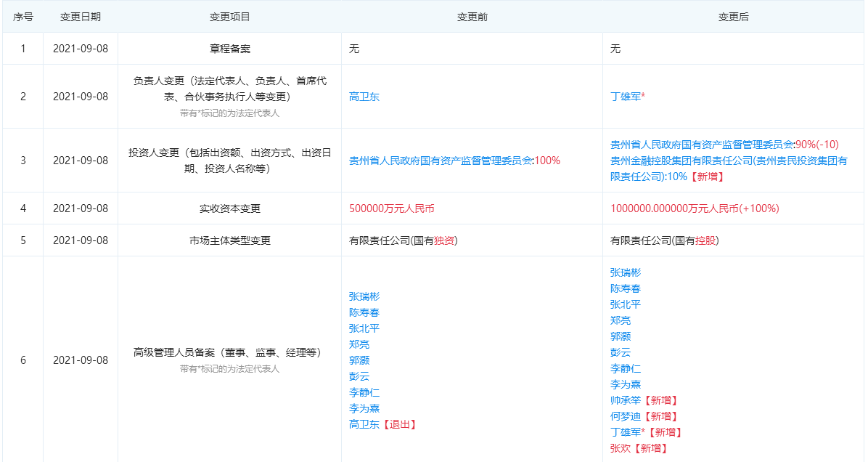This screenshot has width=868, height=462.
Task: Open 李为熹 in the after-change column
Action: [x=625, y=385]
